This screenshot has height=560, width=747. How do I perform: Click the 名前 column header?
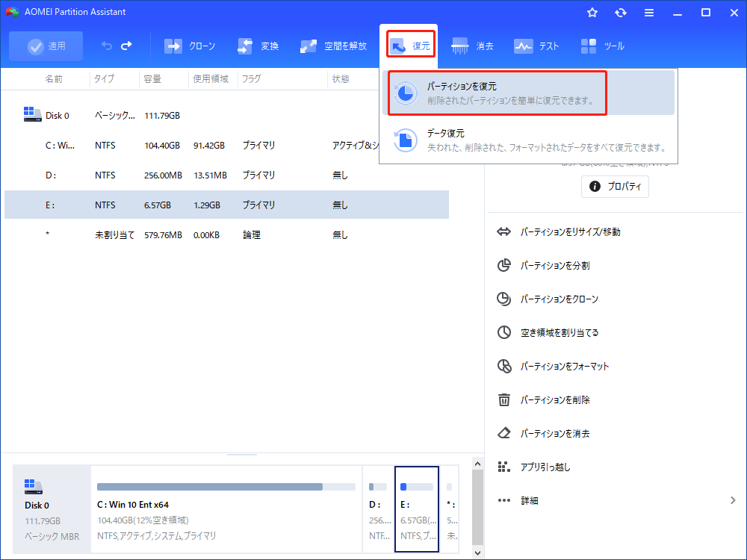tap(54, 79)
